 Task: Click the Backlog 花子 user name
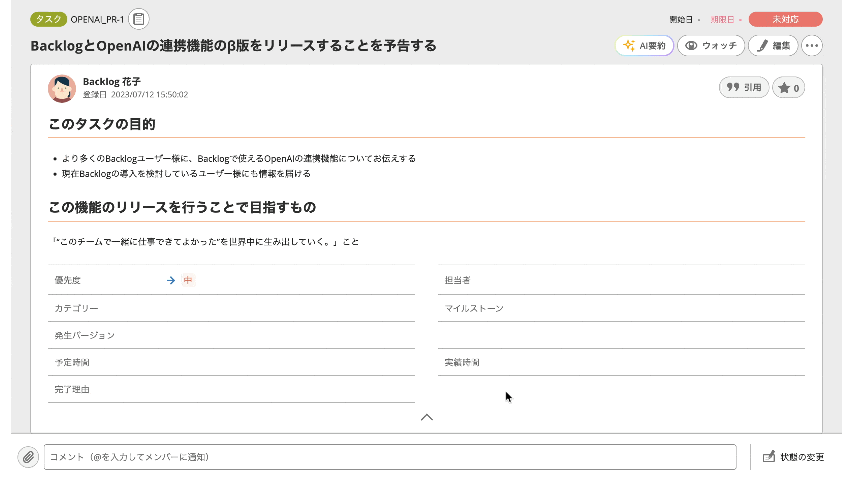(111, 81)
